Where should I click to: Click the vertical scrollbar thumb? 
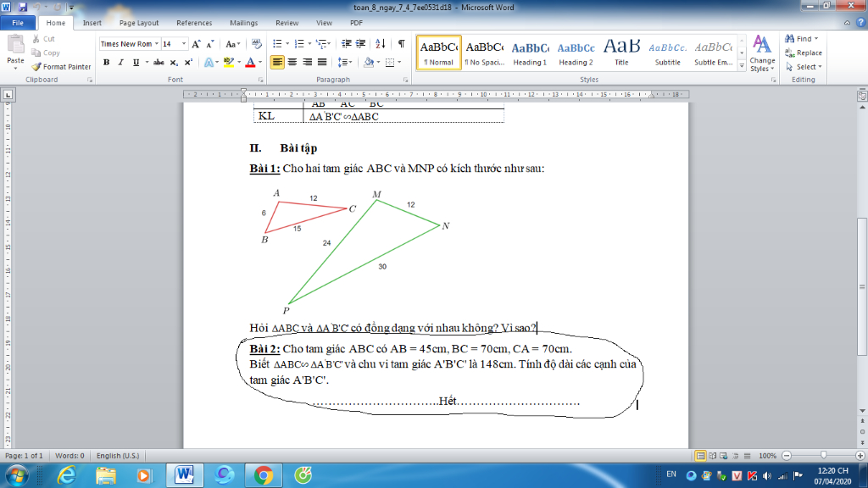[862, 286]
